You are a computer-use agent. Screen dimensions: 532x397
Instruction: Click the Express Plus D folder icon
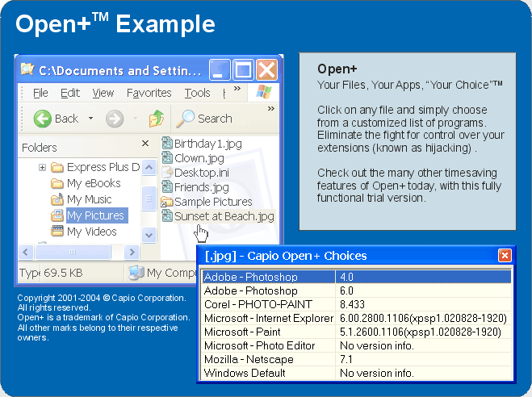point(57,167)
